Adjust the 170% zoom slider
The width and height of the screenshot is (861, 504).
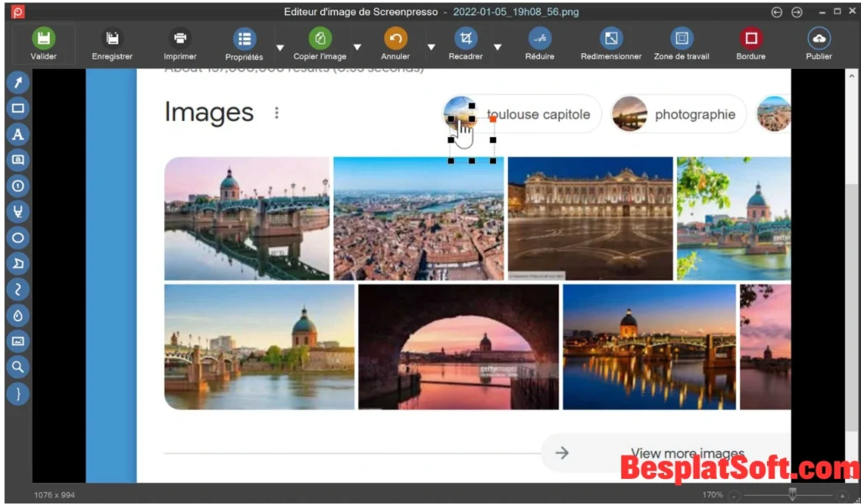tap(791, 495)
